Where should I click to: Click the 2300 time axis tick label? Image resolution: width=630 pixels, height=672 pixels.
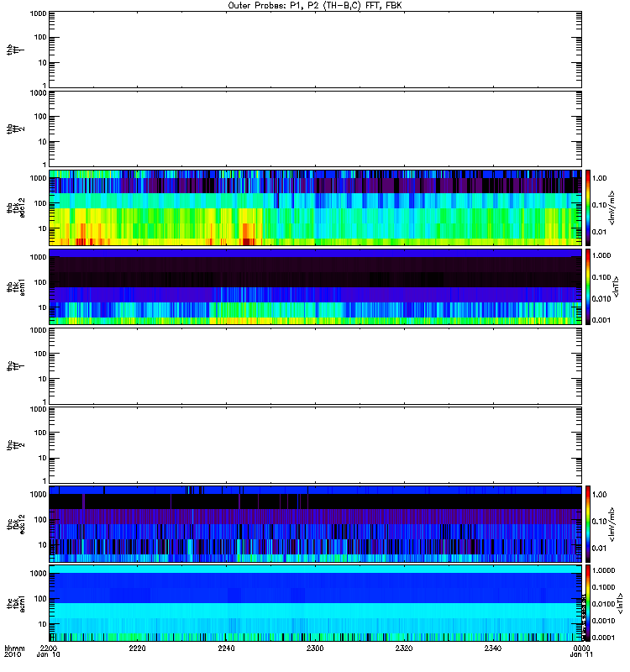click(315, 648)
